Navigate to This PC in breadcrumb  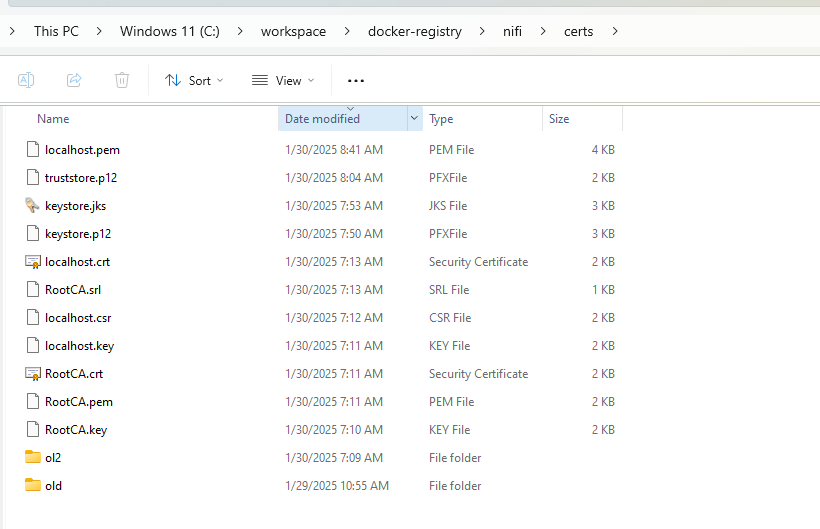(56, 31)
